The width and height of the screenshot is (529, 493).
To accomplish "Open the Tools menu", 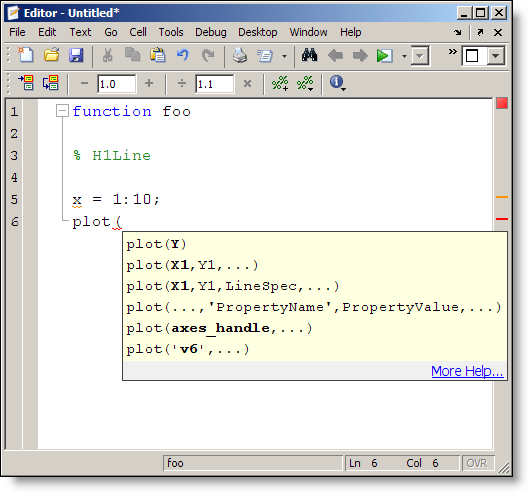I will tap(171, 32).
